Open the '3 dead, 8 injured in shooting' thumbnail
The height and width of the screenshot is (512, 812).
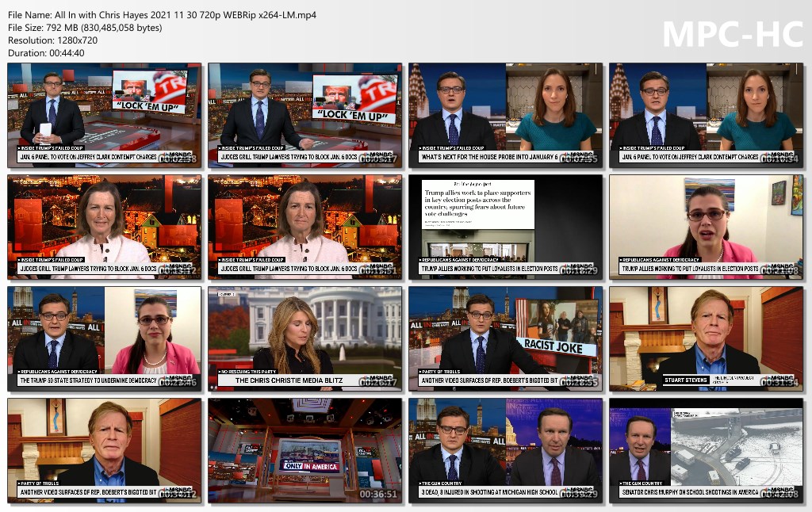[505, 450]
